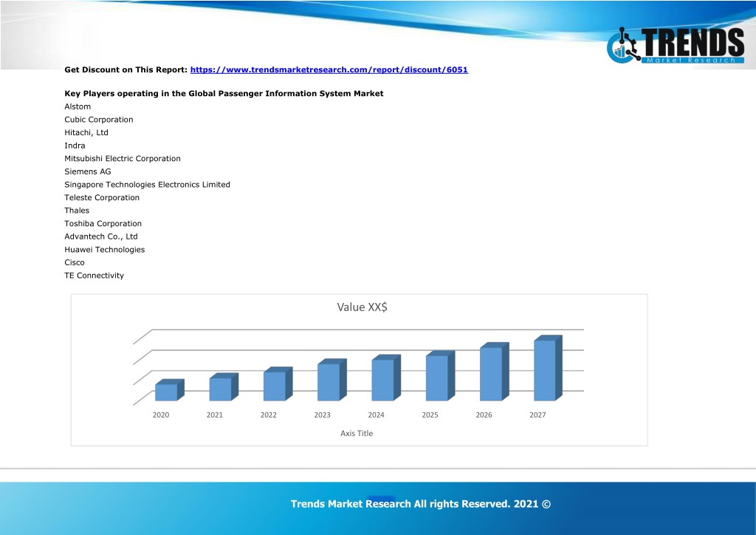Click the 'Toshiba Corporation' list entry
This screenshot has width=756, height=535.
[103, 224]
